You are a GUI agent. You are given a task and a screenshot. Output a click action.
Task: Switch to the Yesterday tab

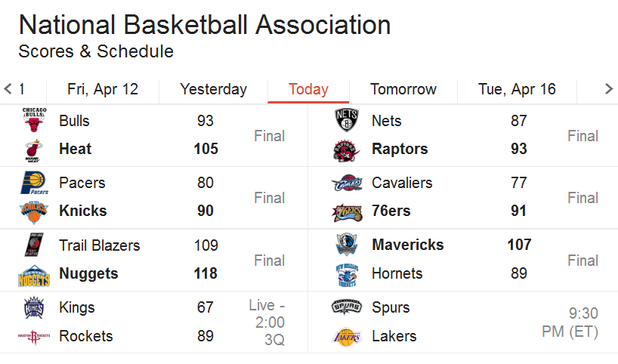pos(213,89)
